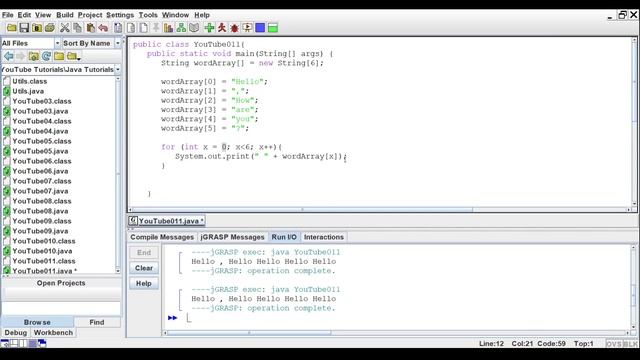Click the blank page icon beside Remove CSD

click(x=143, y=28)
